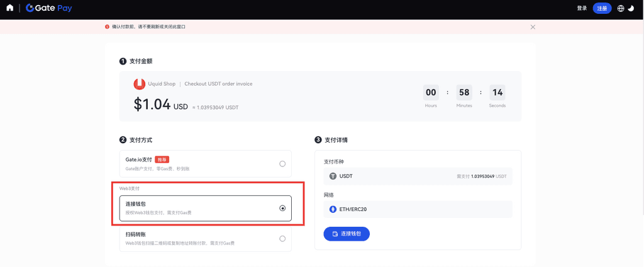Viewport: 644px width, 267px height.
Task: Dismiss the warning banner with X
Action: (x=533, y=27)
